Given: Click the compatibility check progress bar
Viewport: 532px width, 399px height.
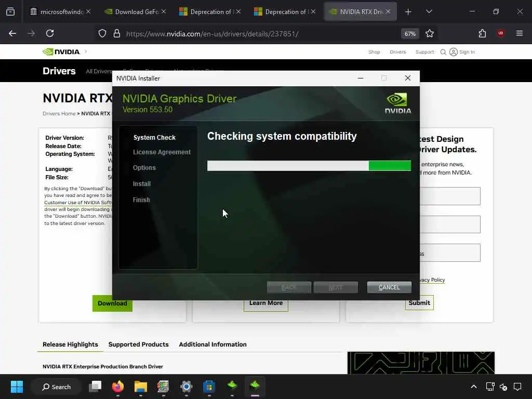Looking at the screenshot, I should click(309, 166).
